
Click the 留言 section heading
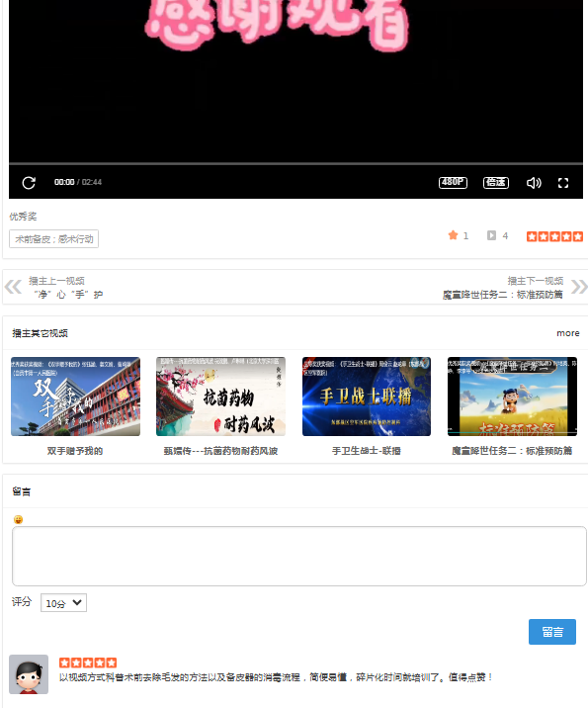tap(21, 491)
